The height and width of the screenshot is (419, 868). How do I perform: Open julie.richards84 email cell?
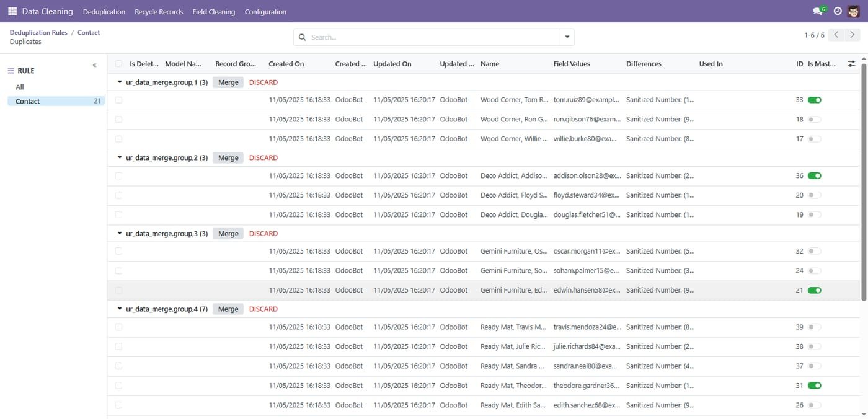click(x=587, y=346)
